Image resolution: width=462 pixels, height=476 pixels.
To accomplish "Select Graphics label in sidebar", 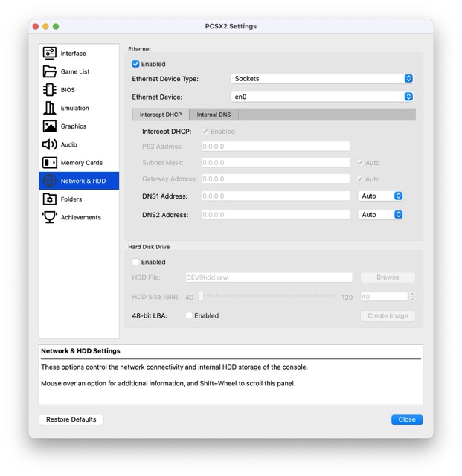I will pyautogui.click(x=74, y=126).
